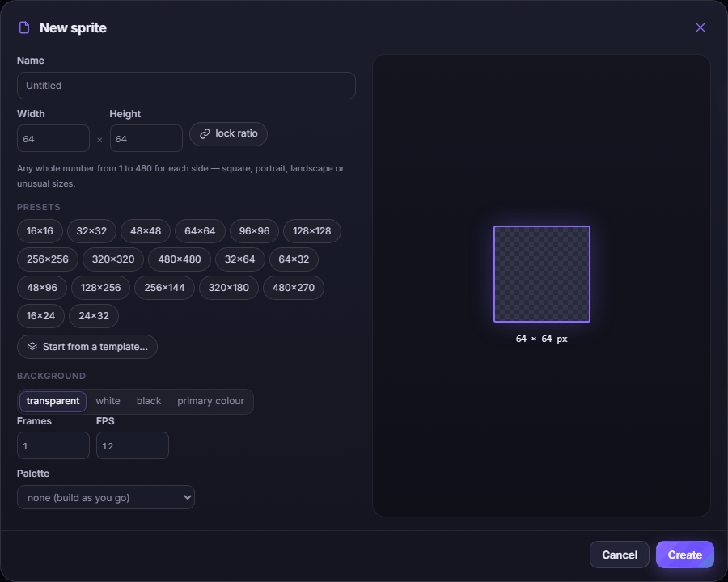This screenshot has height=582, width=728.
Task: Close the New sprite dialog
Action: pyautogui.click(x=700, y=27)
